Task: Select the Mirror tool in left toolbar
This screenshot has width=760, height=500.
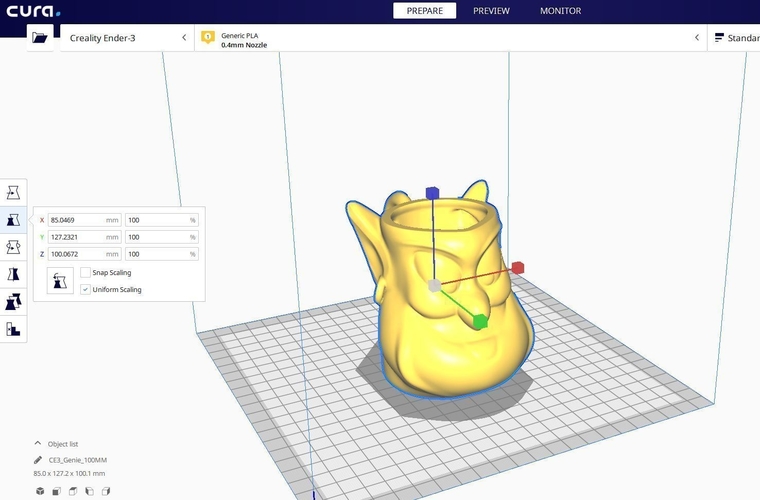Action: [x=13, y=274]
